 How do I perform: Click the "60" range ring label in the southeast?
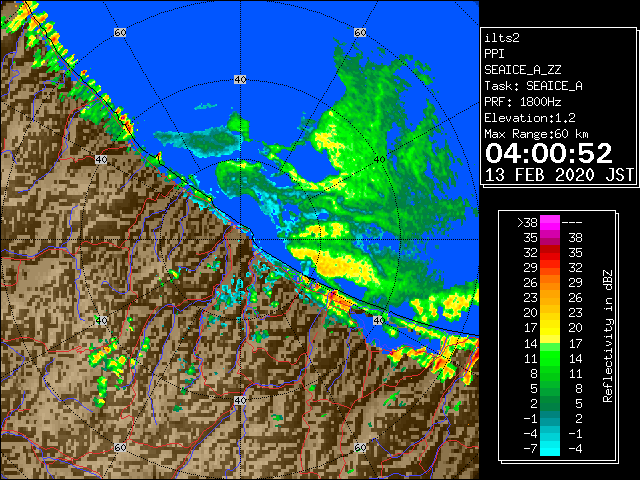pyautogui.click(x=360, y=448)
